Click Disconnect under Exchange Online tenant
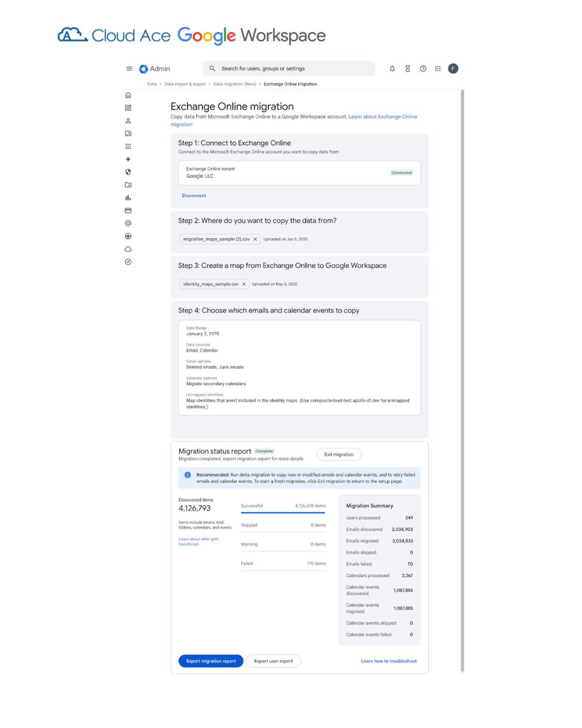 point(194,196)
